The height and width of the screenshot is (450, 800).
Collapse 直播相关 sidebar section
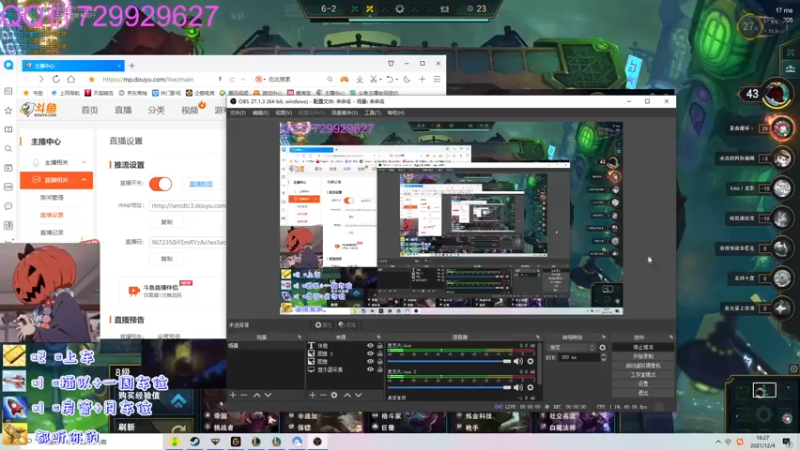tap(84, 180)
